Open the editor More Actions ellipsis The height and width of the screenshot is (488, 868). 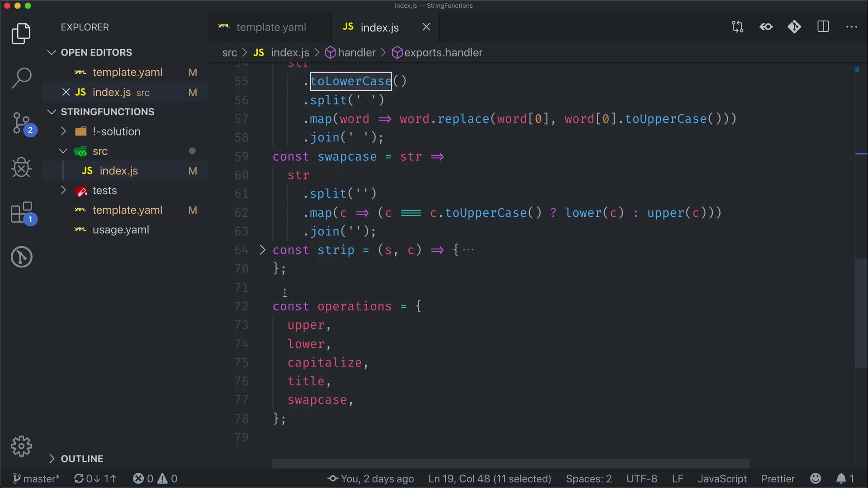point(852,27)
